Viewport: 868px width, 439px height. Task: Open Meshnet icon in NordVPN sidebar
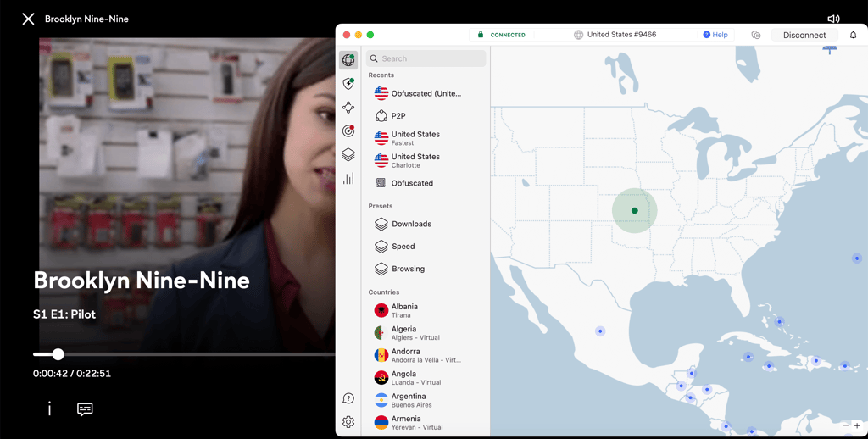pyautogui.click(x=348, y=108)
